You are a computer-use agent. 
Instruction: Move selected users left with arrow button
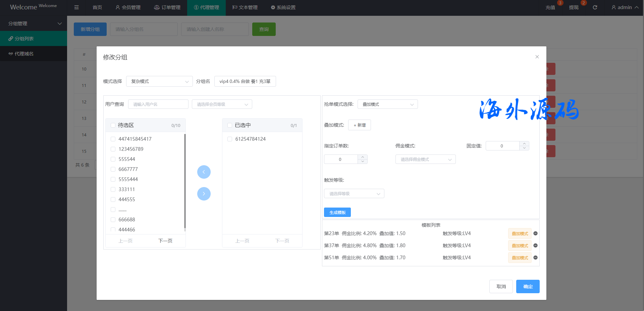tap(204, 172)
